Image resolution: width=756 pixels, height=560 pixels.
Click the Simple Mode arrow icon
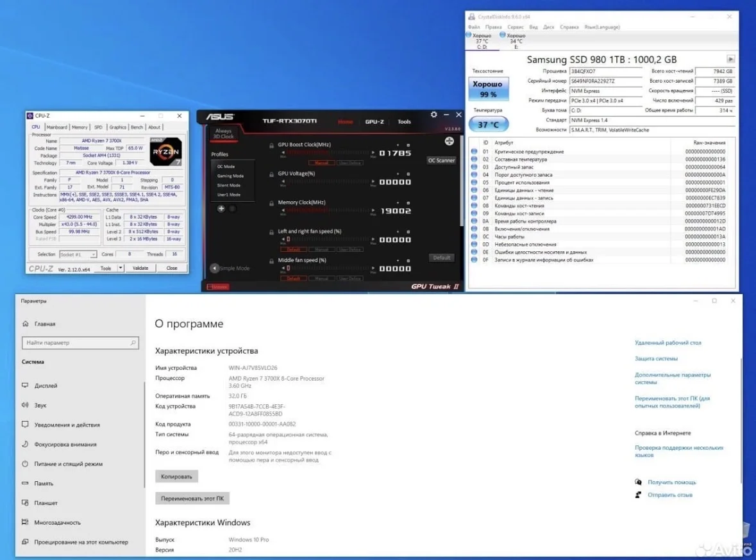[x=215, y=268]
